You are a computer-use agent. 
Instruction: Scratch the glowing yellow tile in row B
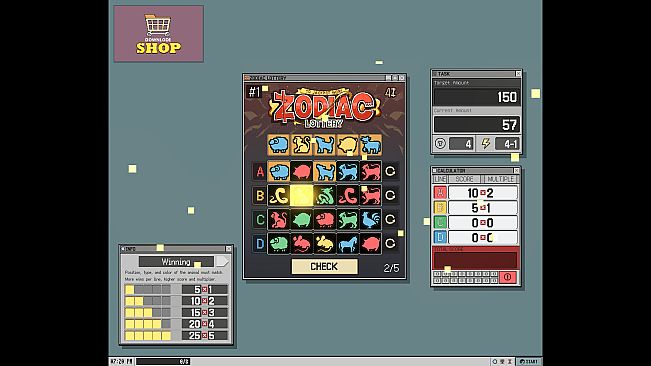pos(301,195)
